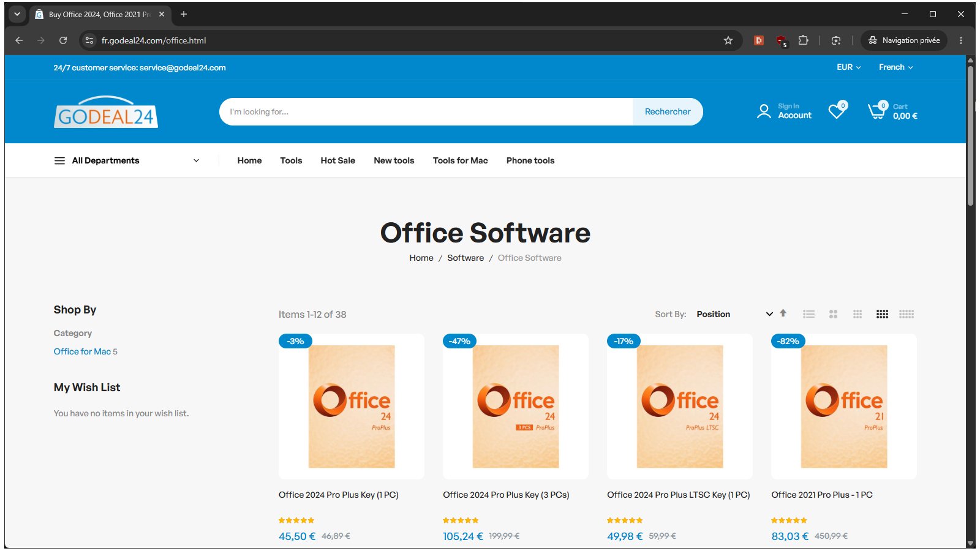Switch to list view layout icon
Screen dimensions: 980x551
[x=809, y=314]
